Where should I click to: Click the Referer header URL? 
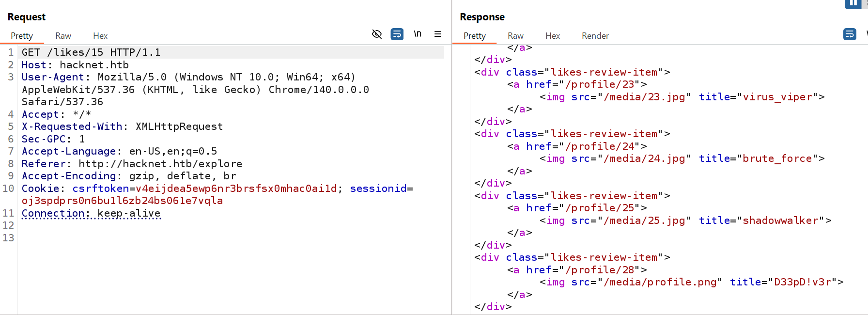[160, 164]
